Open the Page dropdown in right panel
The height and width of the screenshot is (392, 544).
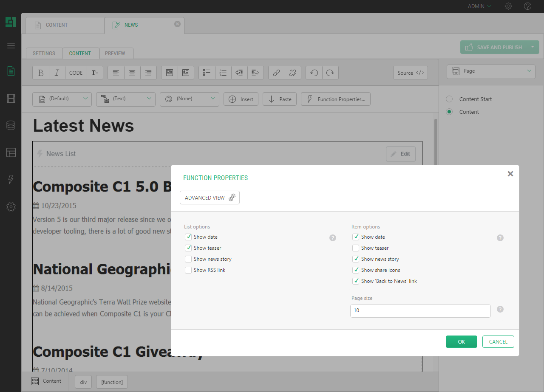pos(491,71)
